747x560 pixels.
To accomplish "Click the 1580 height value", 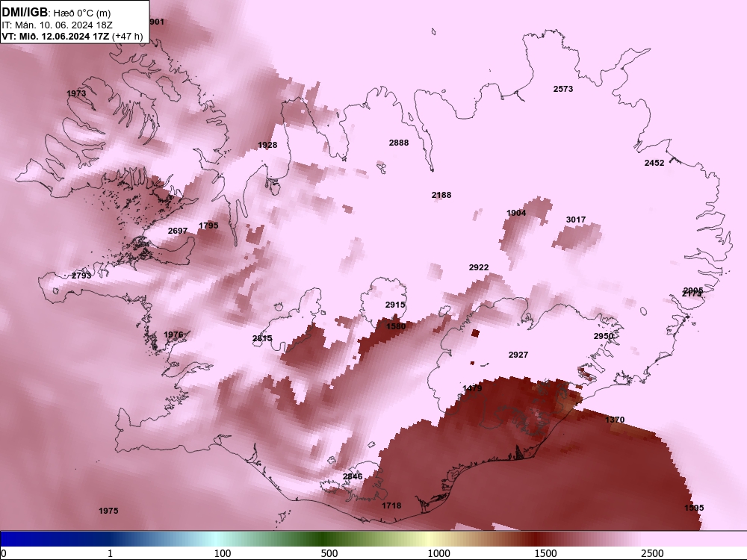I will pyautogui.click(x=396, y=326).
